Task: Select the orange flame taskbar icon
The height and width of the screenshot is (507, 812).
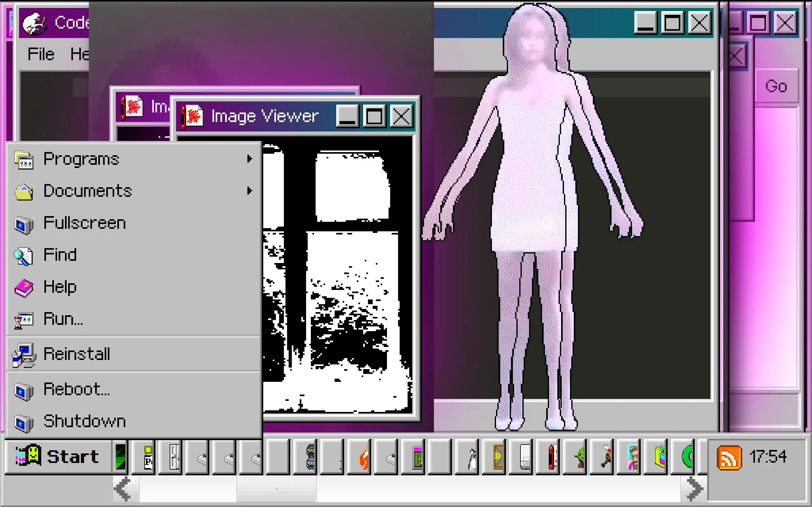Action: pyautogui.click(x=363, y=457)
